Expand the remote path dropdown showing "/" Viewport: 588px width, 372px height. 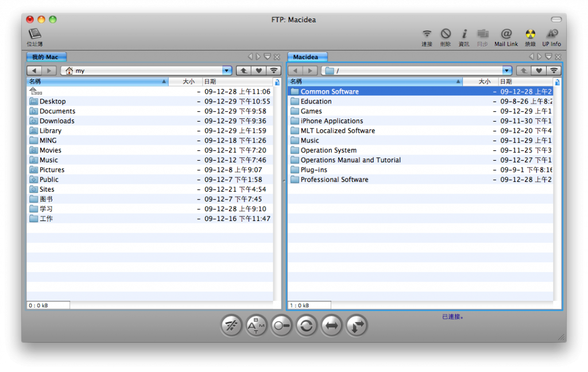click(x=506, y=71)
